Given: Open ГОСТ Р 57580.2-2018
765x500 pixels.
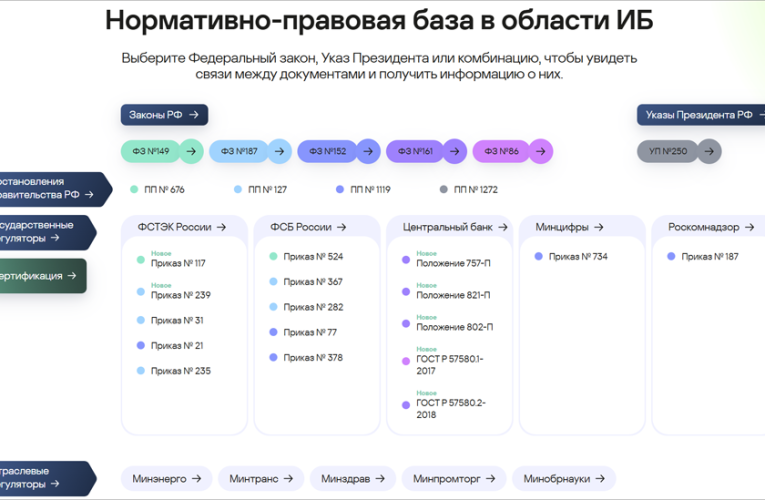Looking at the screenshot, I should click(x=444, y=405).
